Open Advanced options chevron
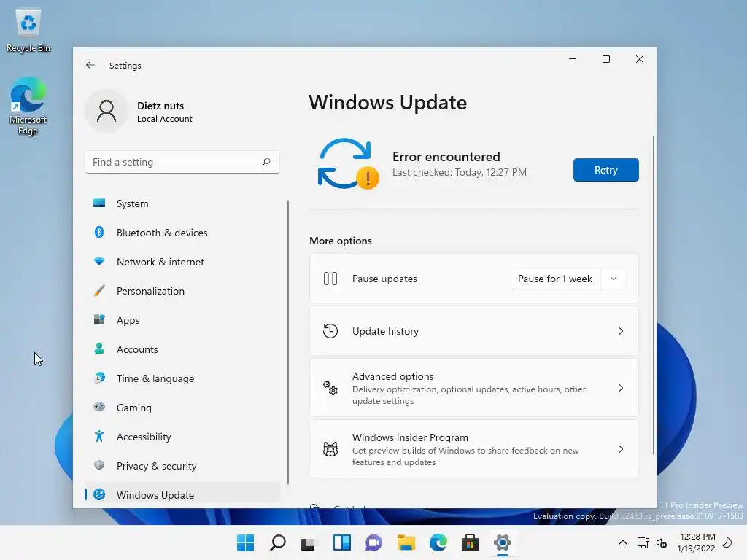The image size is (747, 560). coord(620,388)
